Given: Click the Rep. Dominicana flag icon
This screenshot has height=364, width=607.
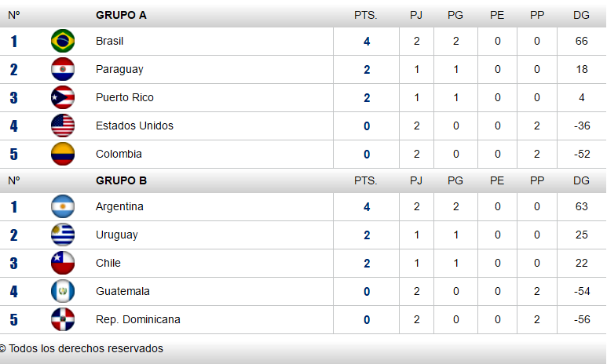Looking at the screenshot, I should [x=63, y=319].
